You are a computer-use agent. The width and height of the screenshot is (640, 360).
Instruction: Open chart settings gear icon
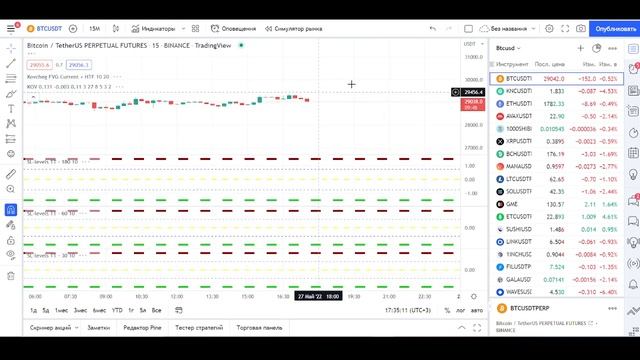click(x=549, y=29)
